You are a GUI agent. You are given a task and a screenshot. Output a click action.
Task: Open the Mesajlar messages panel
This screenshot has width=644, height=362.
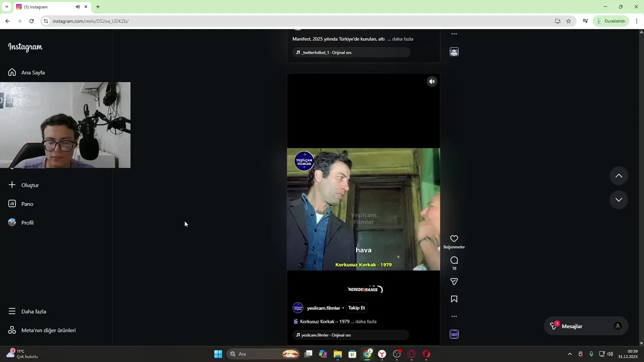click(586, 326)
